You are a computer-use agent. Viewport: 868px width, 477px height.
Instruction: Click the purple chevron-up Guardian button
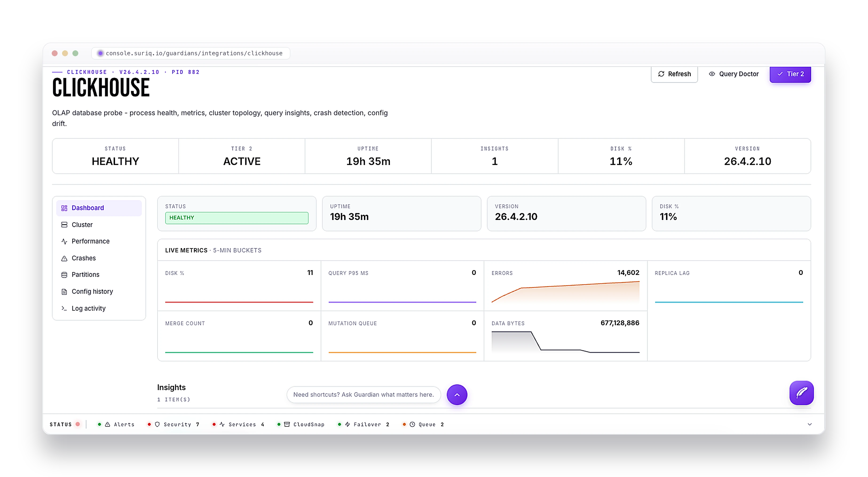(x=457, y=395)
